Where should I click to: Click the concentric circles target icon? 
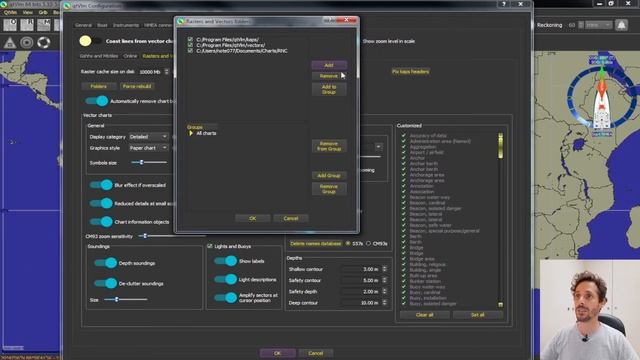pyautogui.click(x=27, y=42)
